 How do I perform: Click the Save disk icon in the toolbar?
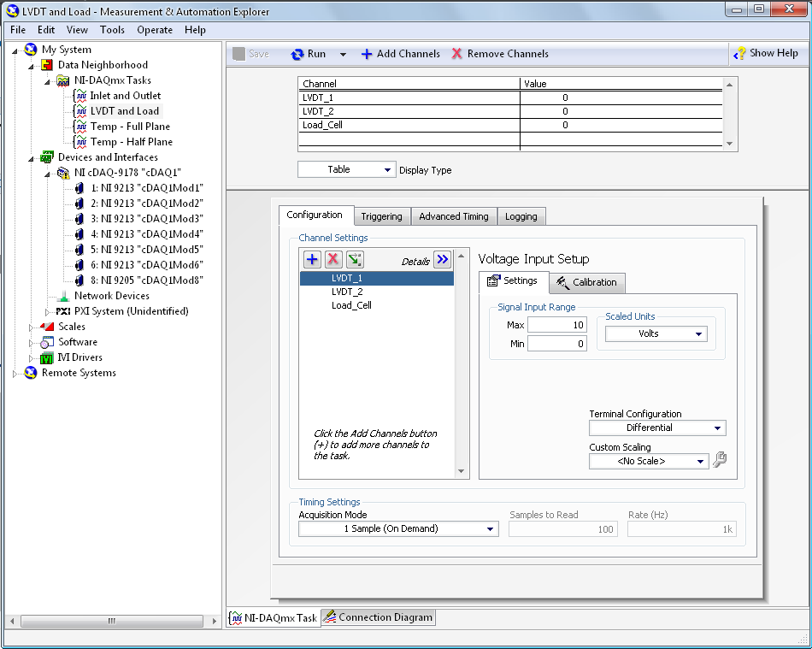238,54
